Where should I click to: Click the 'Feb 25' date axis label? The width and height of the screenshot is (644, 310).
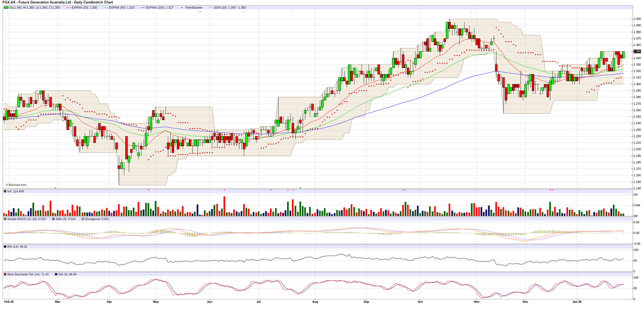pyautogui.click(x=9, y=301)
